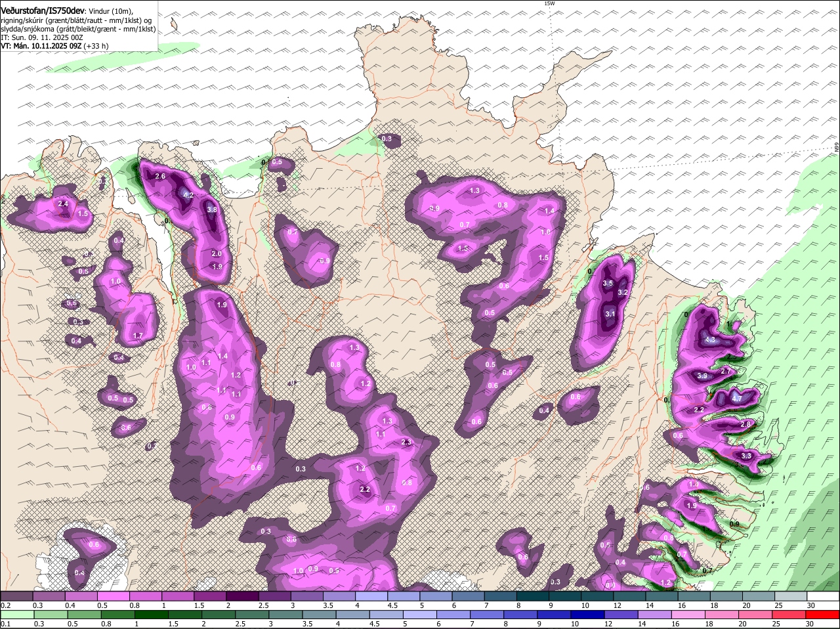The height and width of the screenshot is (629, 840).
Task: Select the darkest green 1 swatch in the lower legend
Action: point(152,615)
